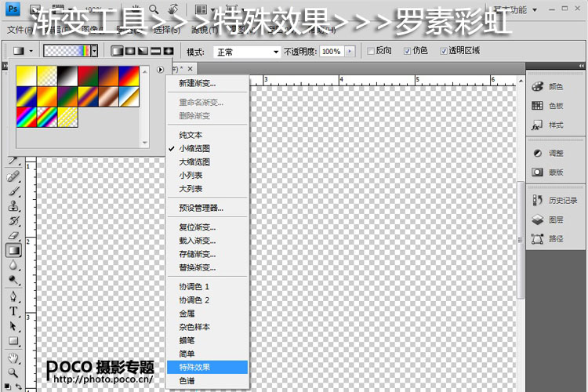Choose linear gradient style
Screen dimensions: 588x392
pyautogui.click(x=118, y=51)
